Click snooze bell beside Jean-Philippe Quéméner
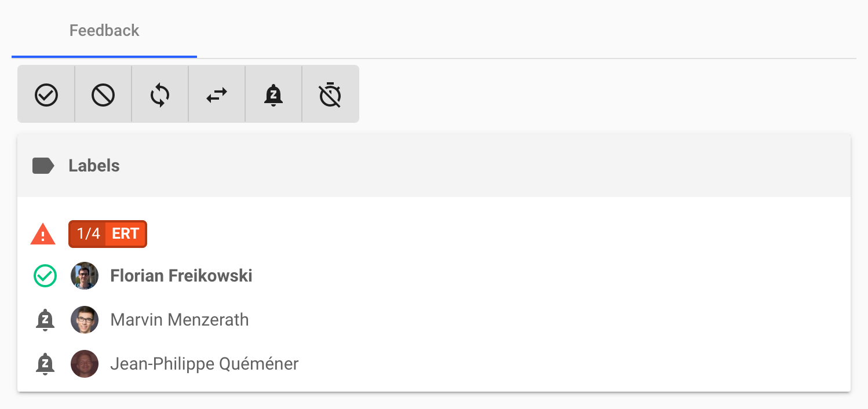This screenshot has width=868, height=409. pos(45,364)
